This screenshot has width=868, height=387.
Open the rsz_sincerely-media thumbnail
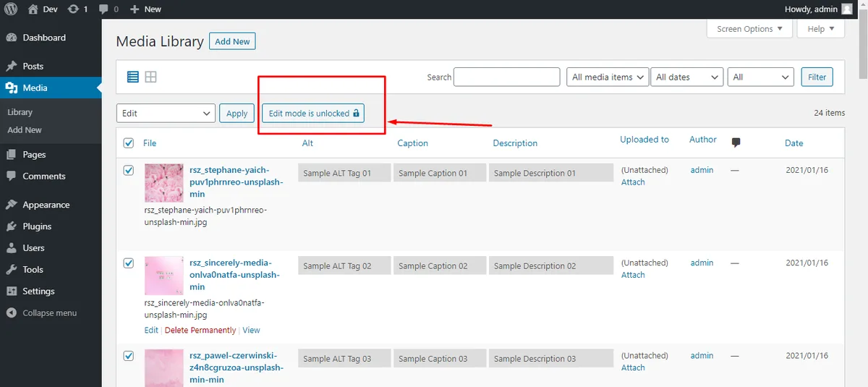click(x=164, y=276)
